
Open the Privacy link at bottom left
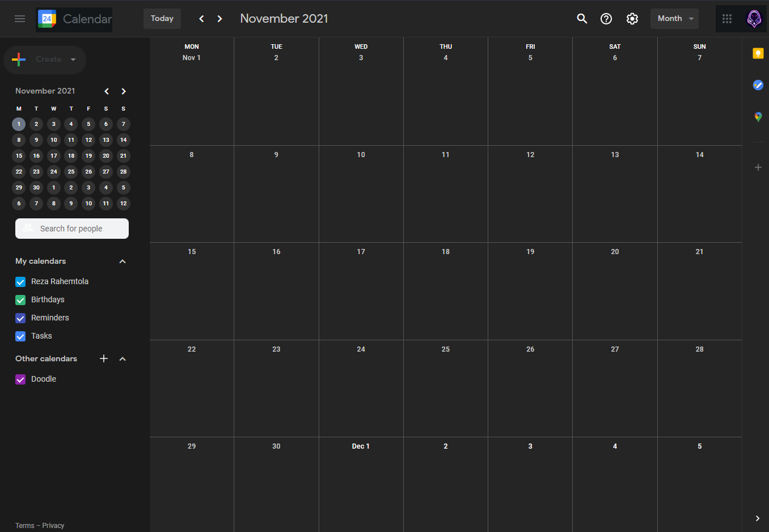[x=52, y=525]
